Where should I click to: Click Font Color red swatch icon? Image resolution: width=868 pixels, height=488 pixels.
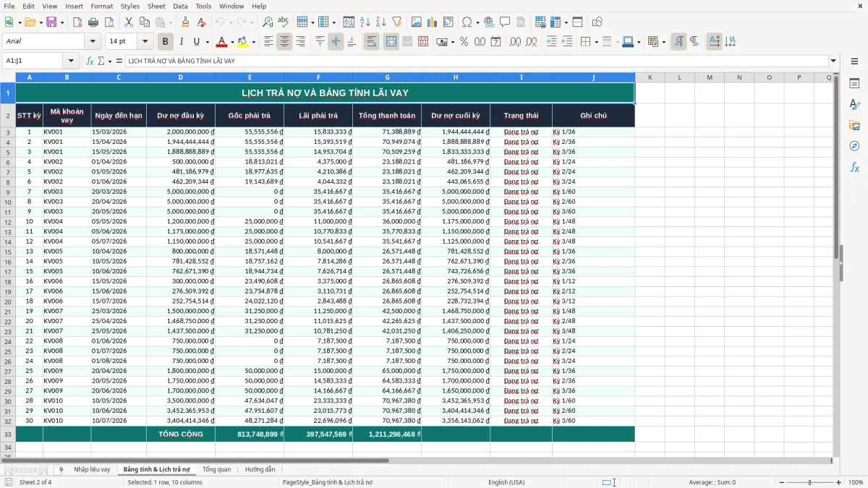pos(222,42)
